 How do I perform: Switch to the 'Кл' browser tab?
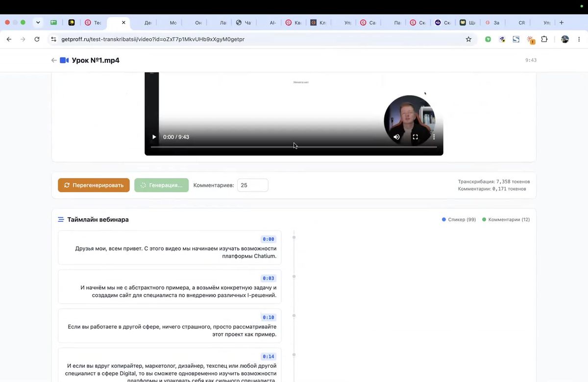click(x=318, y=23)
